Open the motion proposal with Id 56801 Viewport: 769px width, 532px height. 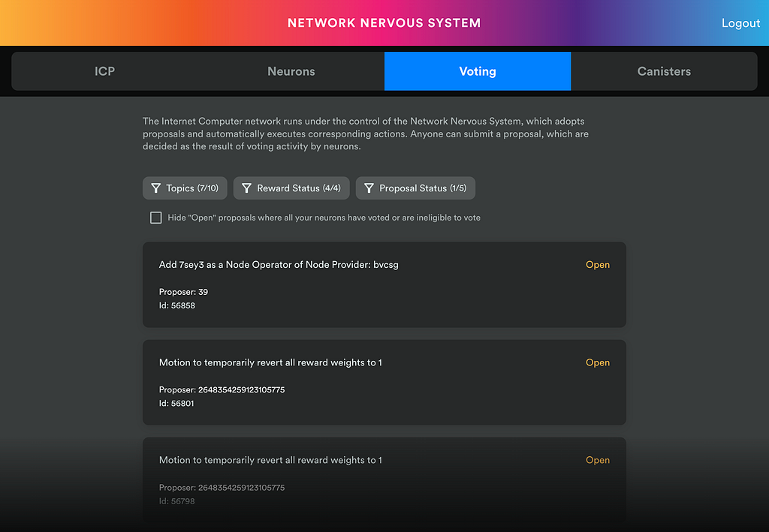(384, 382)
